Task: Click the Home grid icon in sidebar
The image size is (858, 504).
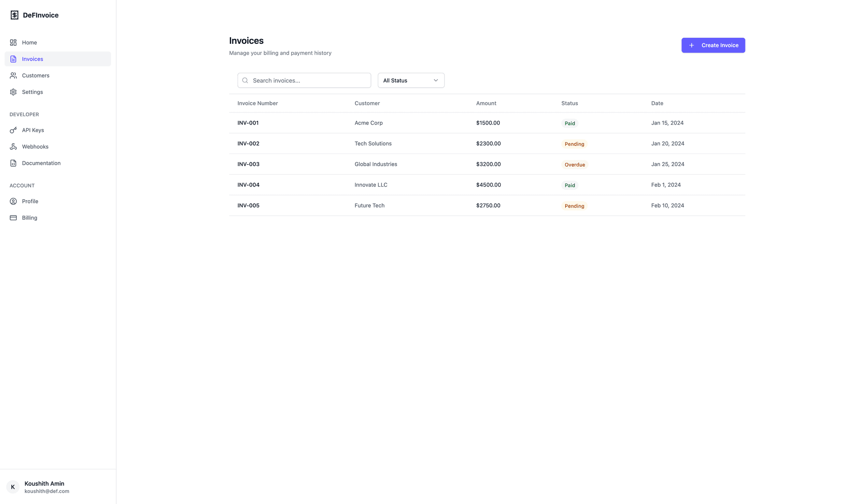Action: click(13, 42)
